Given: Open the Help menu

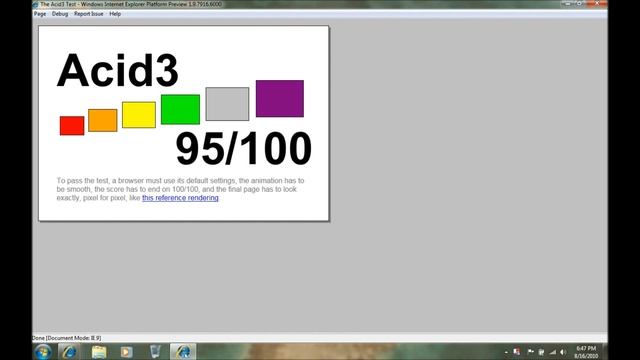Looking at the screenshot, I should 115,14.
